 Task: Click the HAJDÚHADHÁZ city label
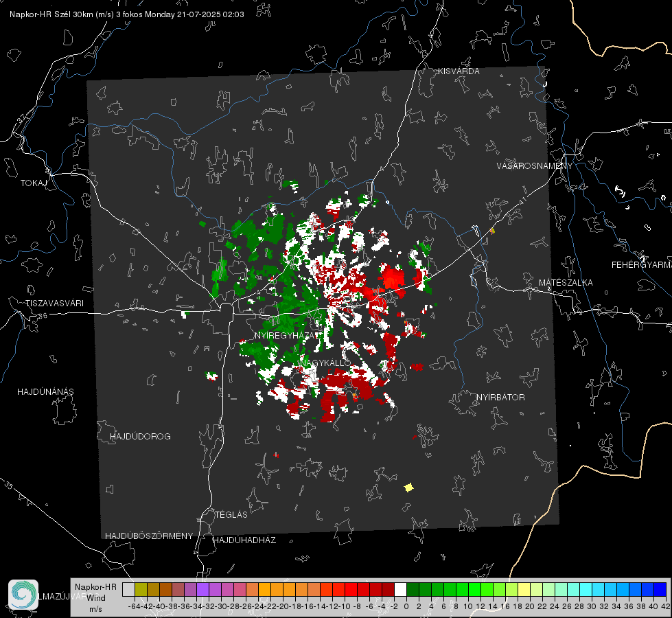pyautogui.click(x=244, y=540)
